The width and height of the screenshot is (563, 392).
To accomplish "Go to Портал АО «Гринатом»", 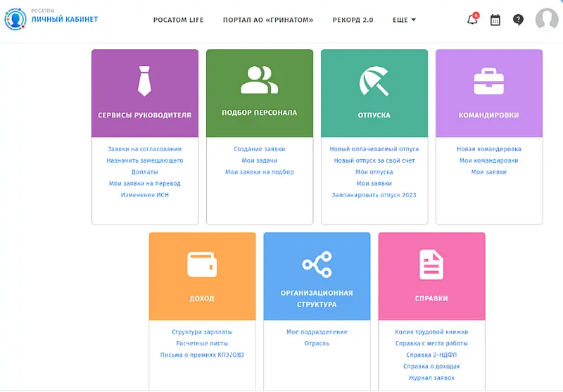I will pos(267,20).
